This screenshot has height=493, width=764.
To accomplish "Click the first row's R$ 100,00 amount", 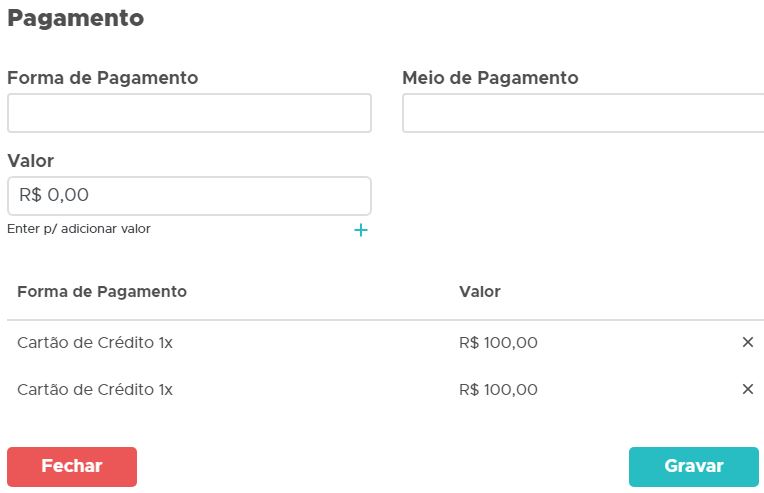I will pyautogui.click(x=498, y=343).
